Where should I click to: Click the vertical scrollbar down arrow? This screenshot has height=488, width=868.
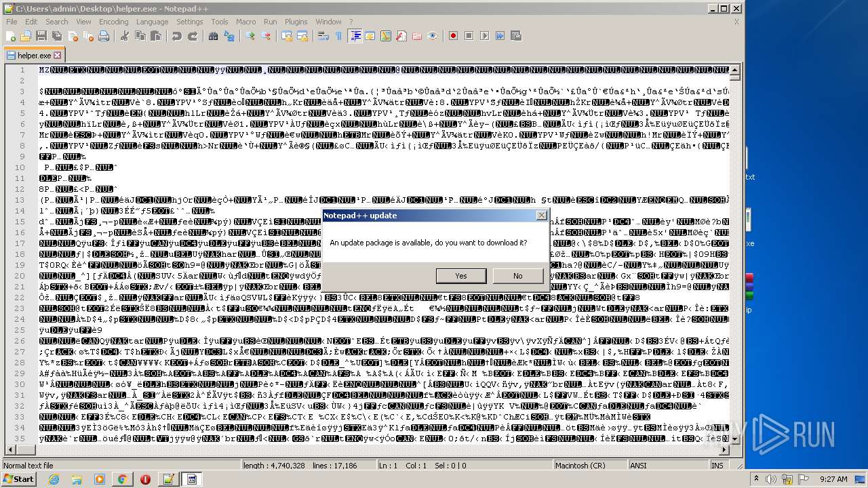click(x=735, y=439)
